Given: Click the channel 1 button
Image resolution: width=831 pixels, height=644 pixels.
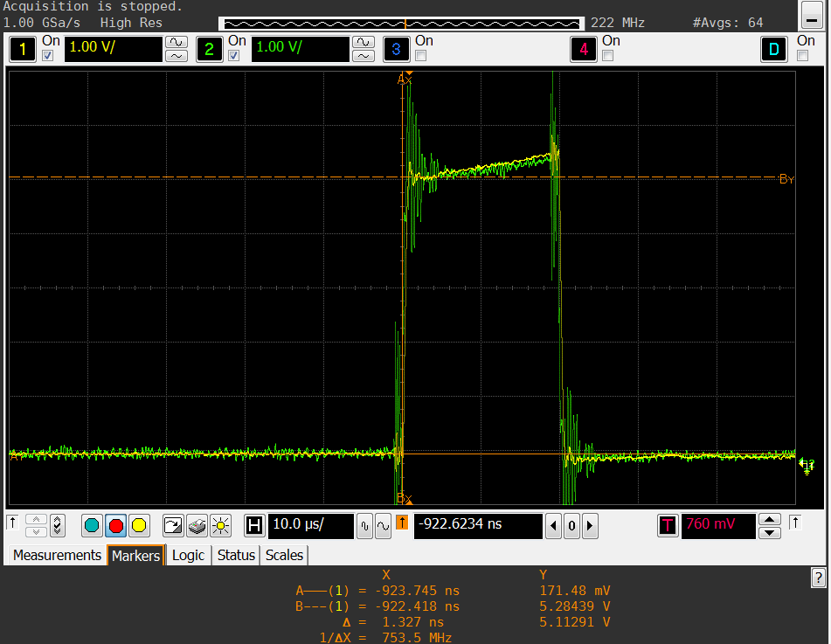Looking at the screenshot, I should (x=23, y=50).
